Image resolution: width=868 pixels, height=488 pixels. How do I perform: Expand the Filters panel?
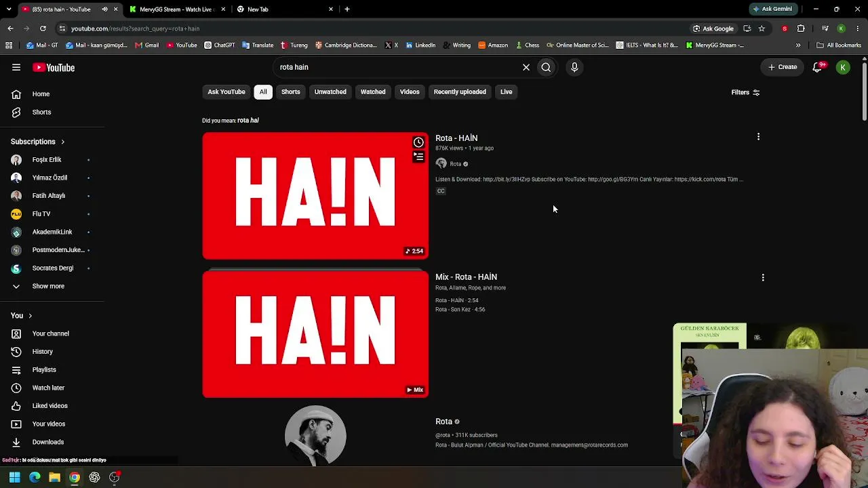pyautogui.click(x=745, y=92)
